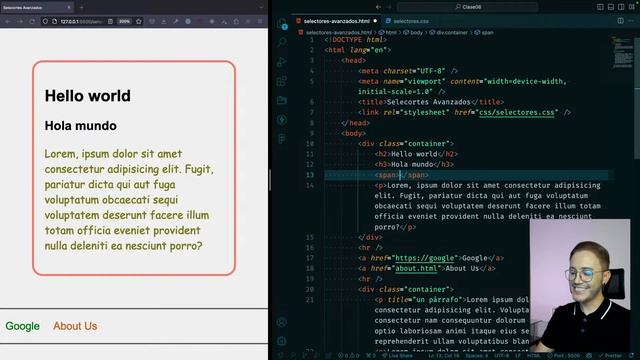The width and height of the screenshot is (640, 360).
Task: Open the browser home icon
Action: point(236,21)
